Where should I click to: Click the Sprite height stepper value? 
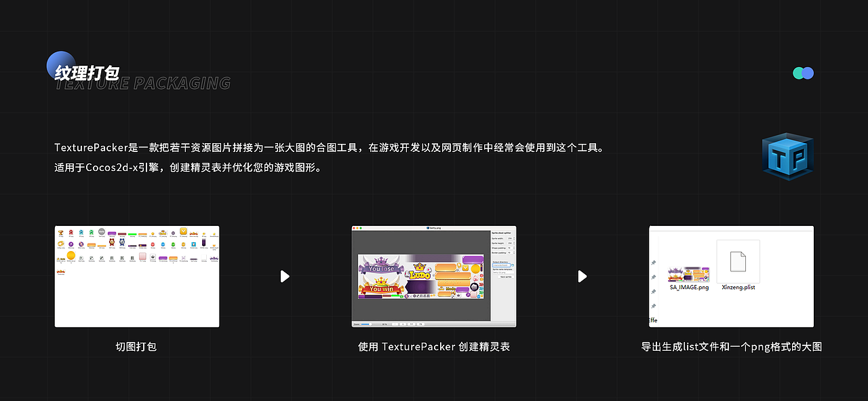coord(510,243)
